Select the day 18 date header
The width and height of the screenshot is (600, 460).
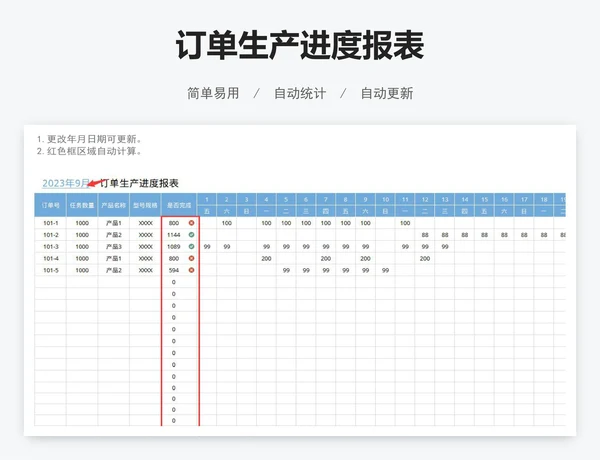coord(544,199)
